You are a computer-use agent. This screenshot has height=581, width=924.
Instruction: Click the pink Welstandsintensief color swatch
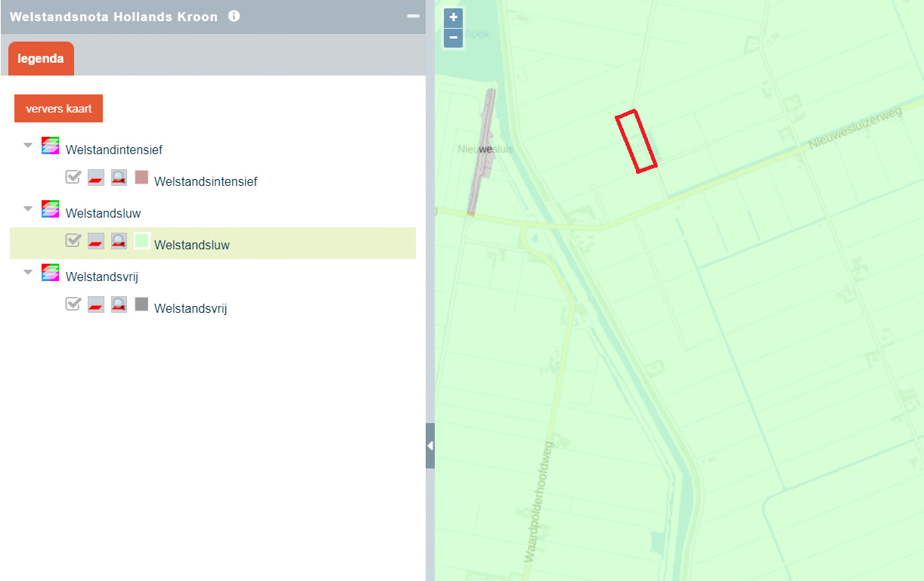point(141,178)
